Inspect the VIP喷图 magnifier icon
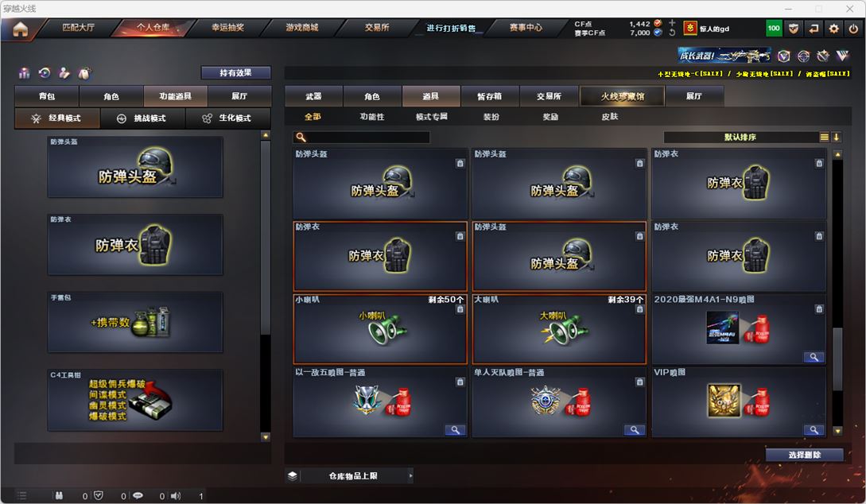Screen dimensions: 866x504 (x=814, y=430)
